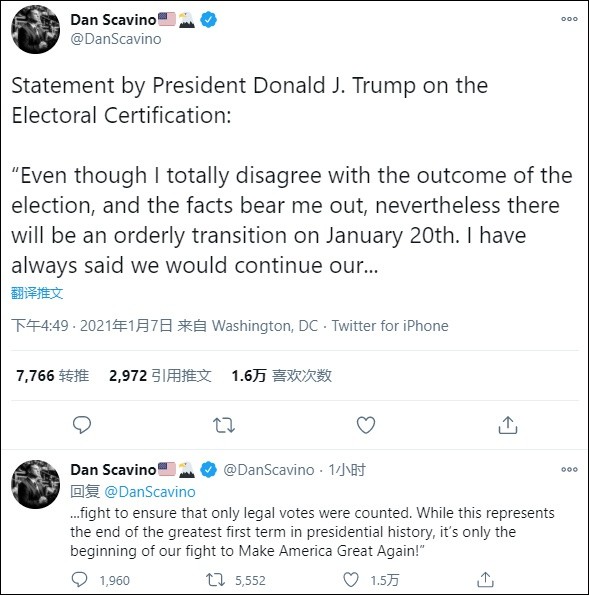Reply to the main tweet via comment icon

(82, 425)
